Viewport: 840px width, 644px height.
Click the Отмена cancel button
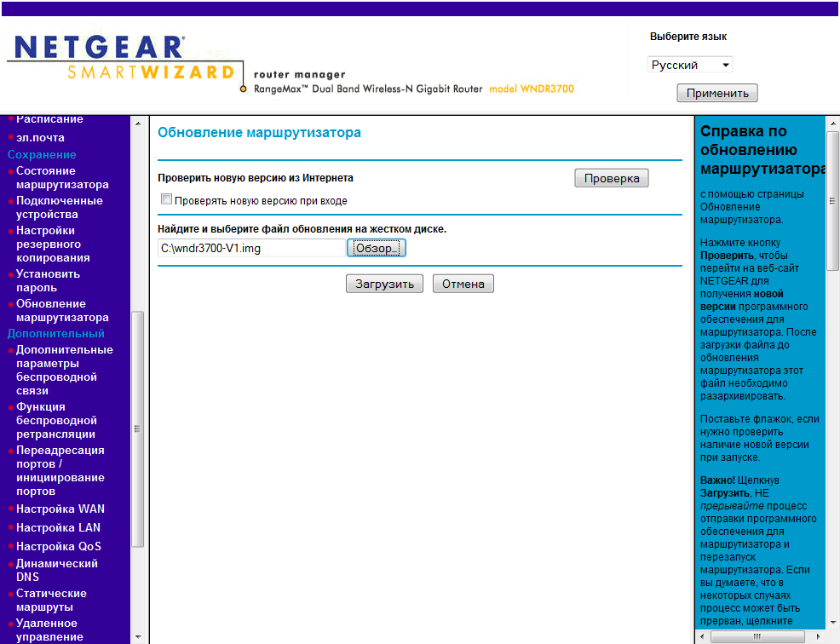click(463, 284)
